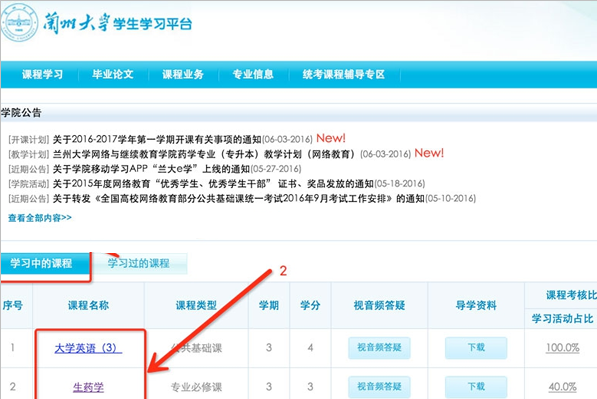Open the 生药学 course link

[88, 387]
